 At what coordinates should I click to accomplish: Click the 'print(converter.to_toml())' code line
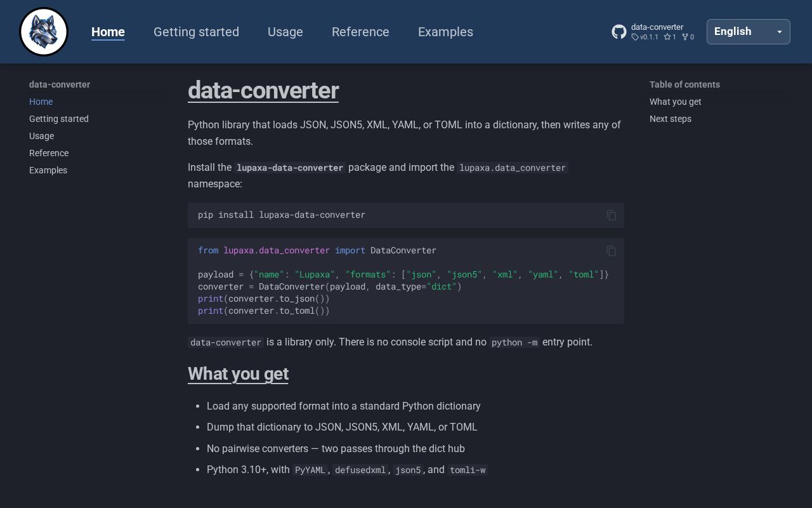264,311
